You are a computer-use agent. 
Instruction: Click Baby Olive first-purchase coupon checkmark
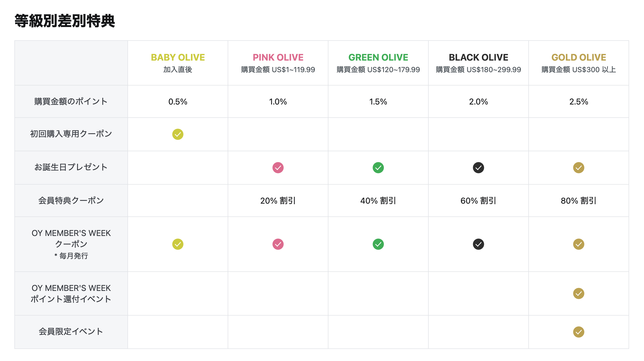pyautogui.click(x=178, y=134)
